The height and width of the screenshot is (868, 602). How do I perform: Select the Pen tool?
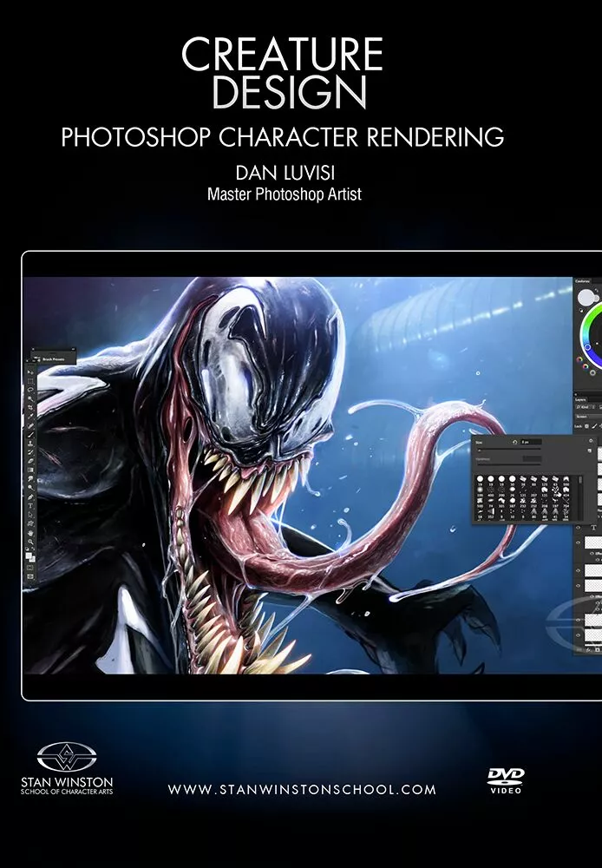[30, 497]
